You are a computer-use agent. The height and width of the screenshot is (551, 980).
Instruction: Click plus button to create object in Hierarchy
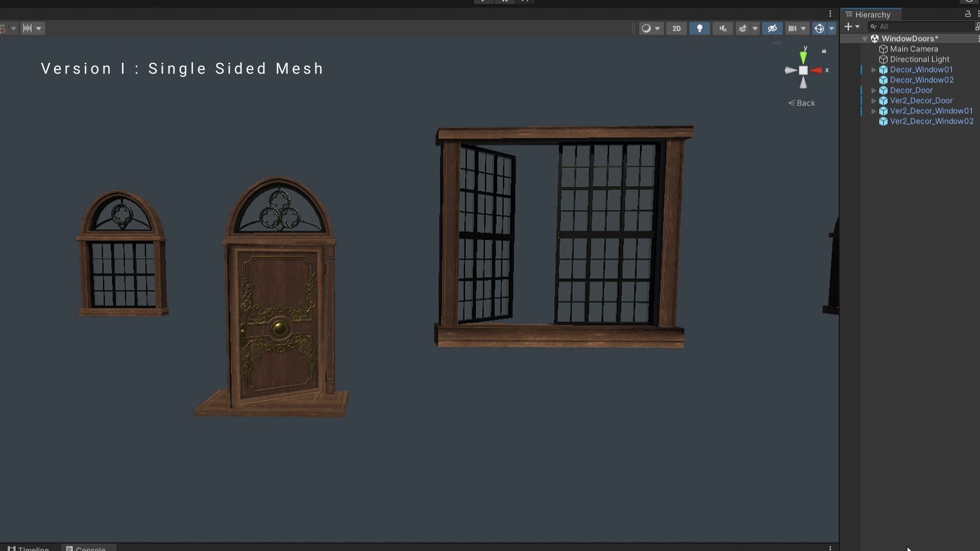848,27
